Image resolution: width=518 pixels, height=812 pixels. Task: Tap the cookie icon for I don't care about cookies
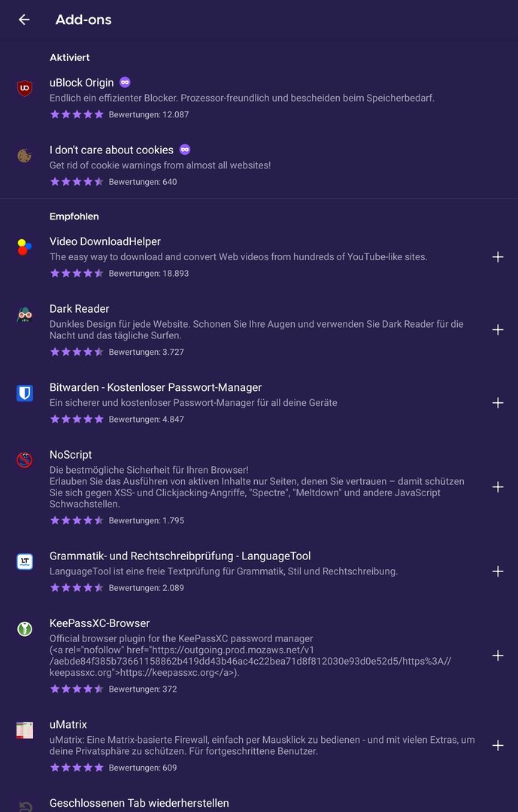(x=24, y=156)
